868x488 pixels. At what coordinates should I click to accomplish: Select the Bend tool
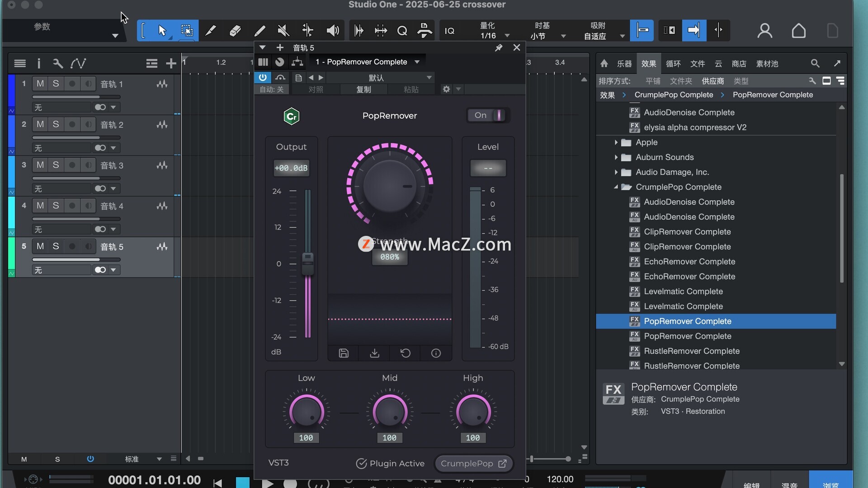(x=308, y=31)
